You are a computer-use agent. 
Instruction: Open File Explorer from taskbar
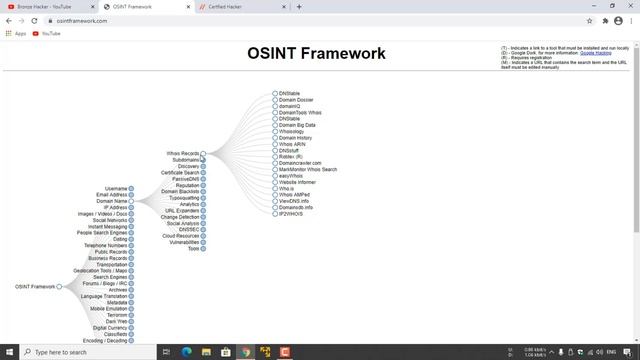click(x=206, y=352)
